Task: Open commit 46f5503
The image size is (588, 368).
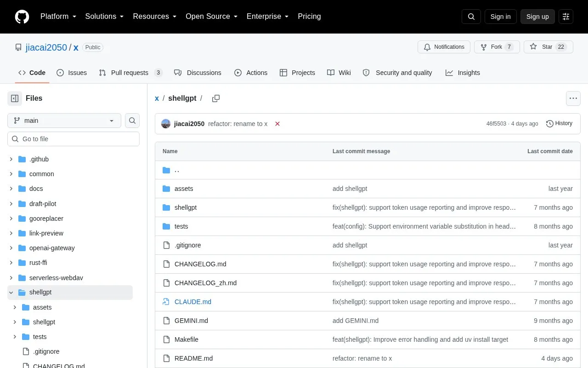Action: pos(496,124)
